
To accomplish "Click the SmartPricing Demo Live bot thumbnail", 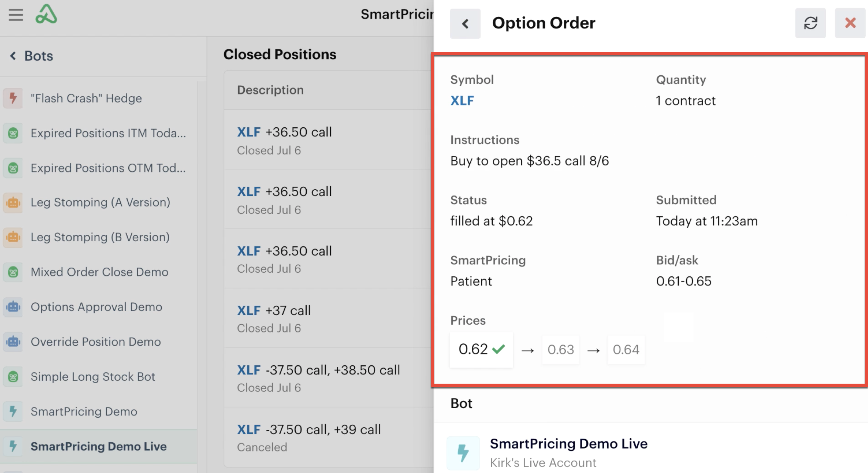I will (463, 453).
